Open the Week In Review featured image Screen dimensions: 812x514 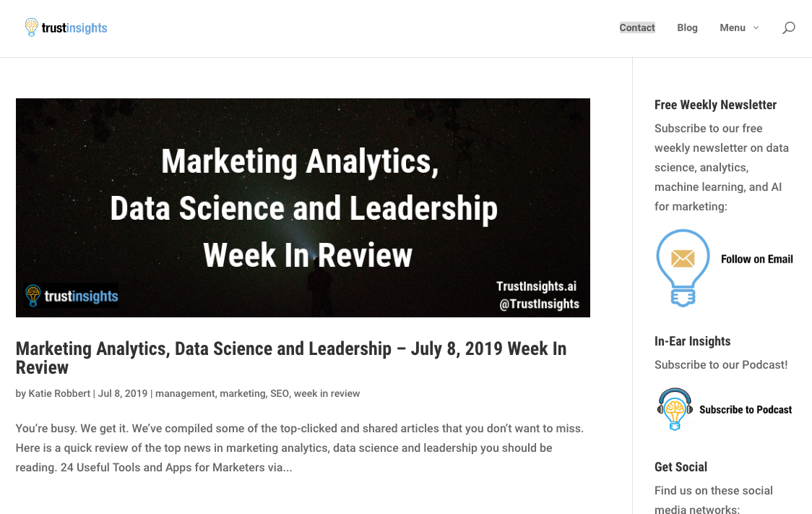303,207
